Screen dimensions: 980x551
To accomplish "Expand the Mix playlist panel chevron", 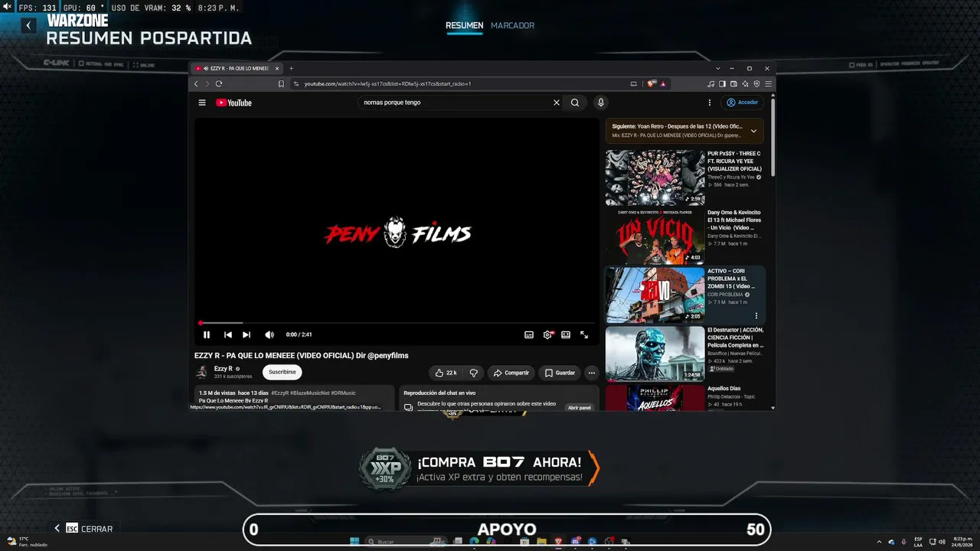I will [753, 131].
